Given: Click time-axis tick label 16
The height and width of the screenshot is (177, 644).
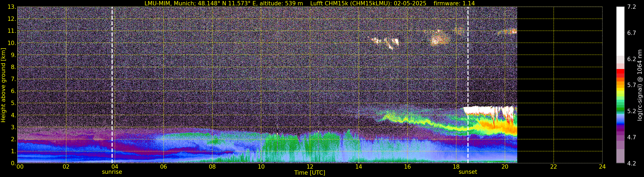Looking at the screenshot, I should coord(407,167).
